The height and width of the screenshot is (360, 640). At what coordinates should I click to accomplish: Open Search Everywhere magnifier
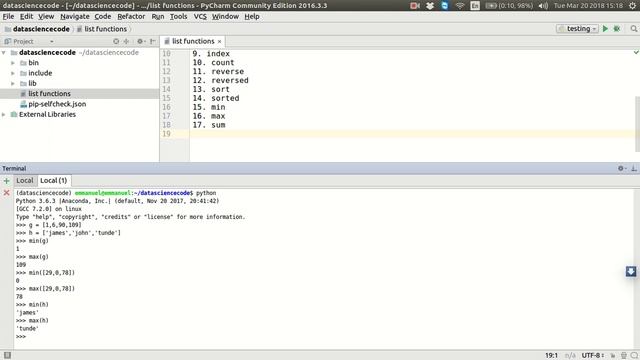pos(633,29)
